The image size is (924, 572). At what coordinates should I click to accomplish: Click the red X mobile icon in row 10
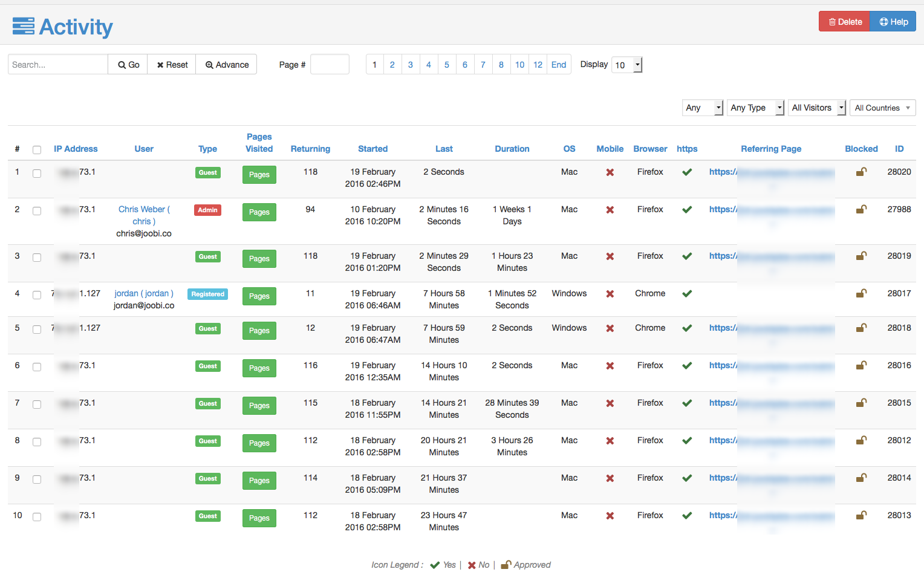click(610, 516)
